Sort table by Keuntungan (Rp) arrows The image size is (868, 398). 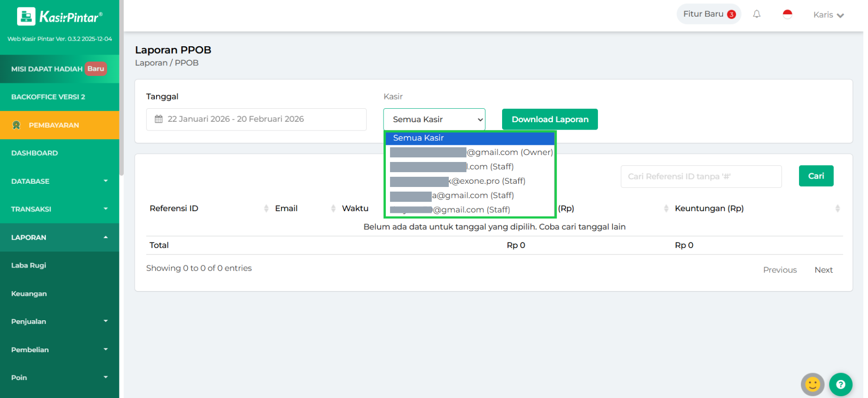pos(837,209)
